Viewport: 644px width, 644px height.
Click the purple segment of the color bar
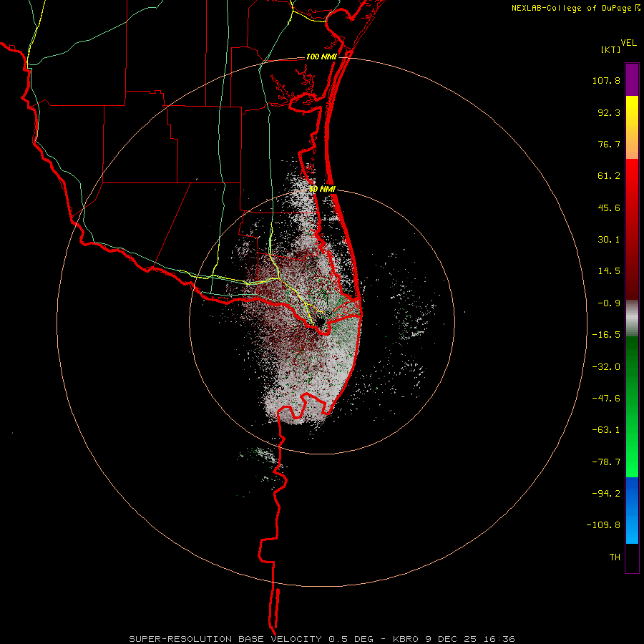point(632,79)
